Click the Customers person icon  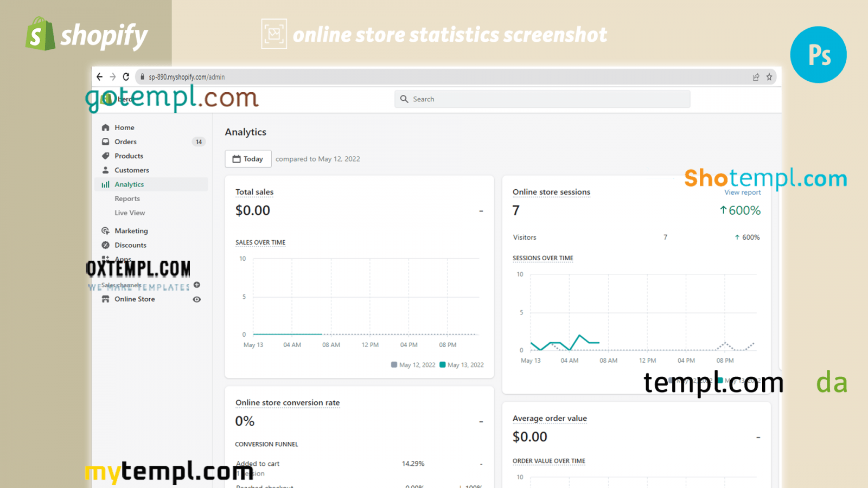(x=106, y=170)
